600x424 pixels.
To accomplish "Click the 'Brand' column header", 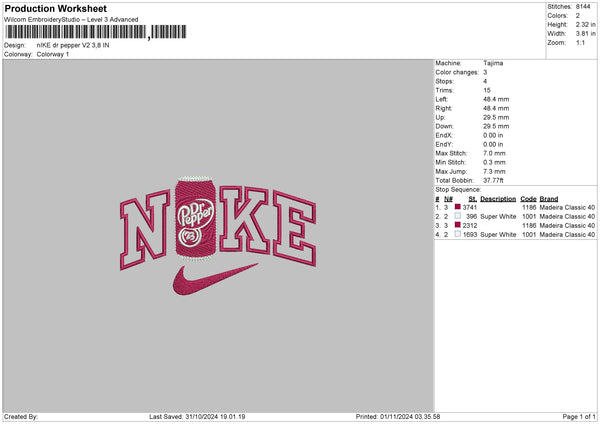I will tap(549, 199).
